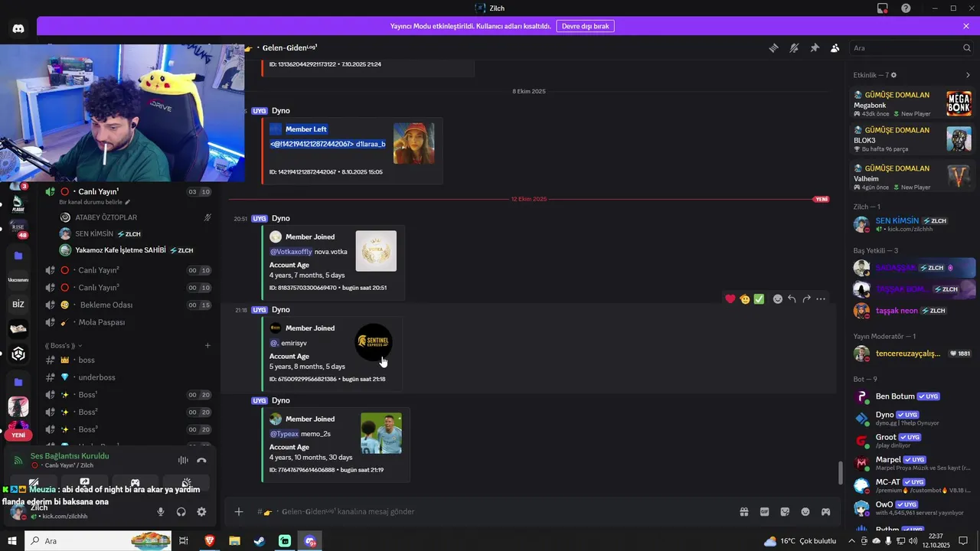980x551 pixels.
Task: Open Ben Botum bot in member list
Action: [x=913, y=396]
